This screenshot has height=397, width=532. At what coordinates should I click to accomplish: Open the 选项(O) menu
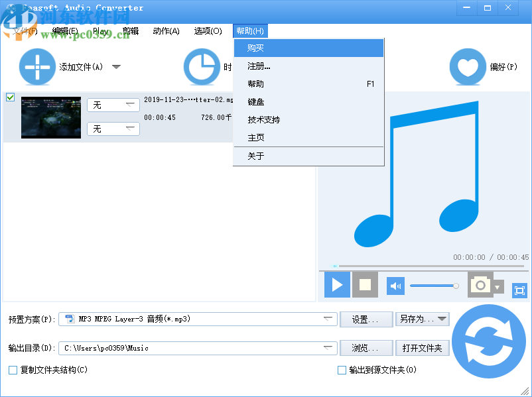(x=208, y=30)
